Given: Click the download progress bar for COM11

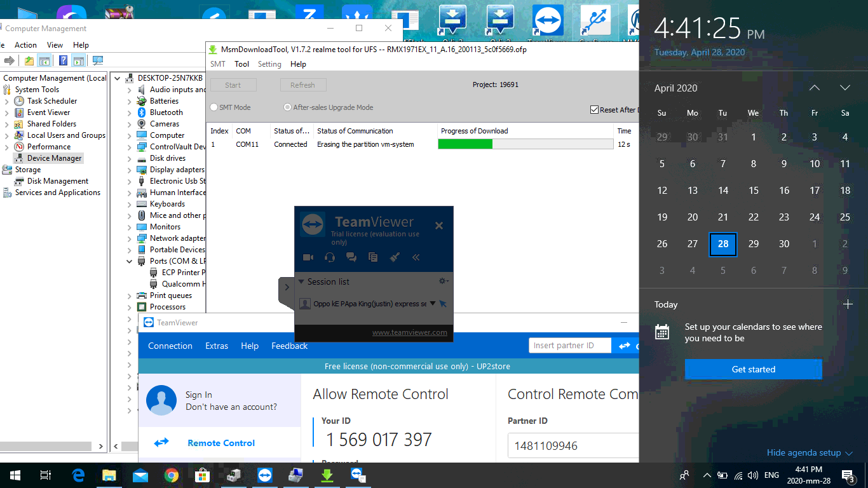Looking at the screenshot, I should (x=525, y=144).
